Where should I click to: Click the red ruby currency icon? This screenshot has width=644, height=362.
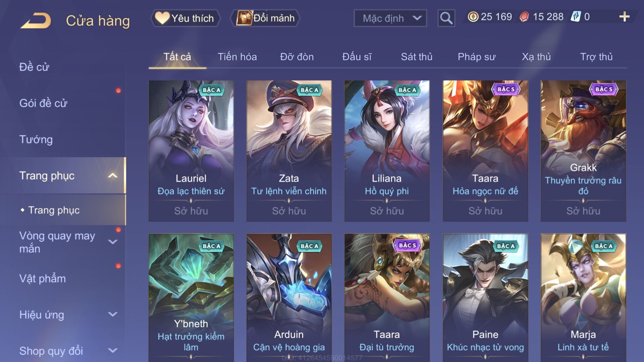524,17
